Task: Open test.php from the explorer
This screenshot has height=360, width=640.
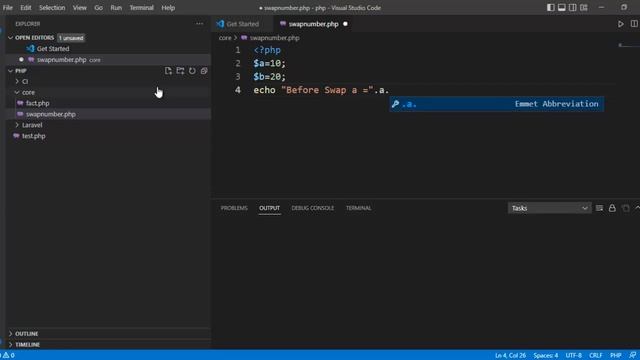Action: click(x=33, y=136)
